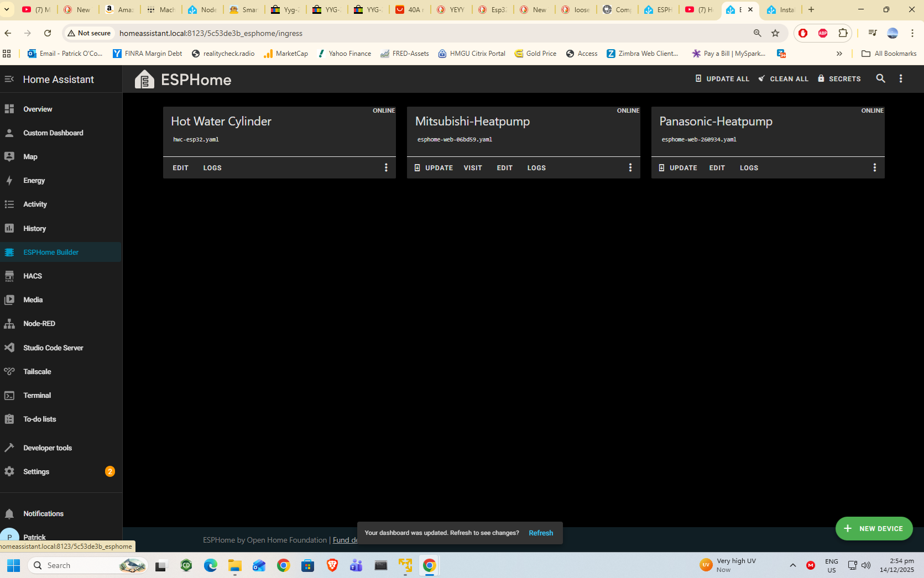
Task: Show more bookmarks with the chevron
Action: [x=839, y=54]
